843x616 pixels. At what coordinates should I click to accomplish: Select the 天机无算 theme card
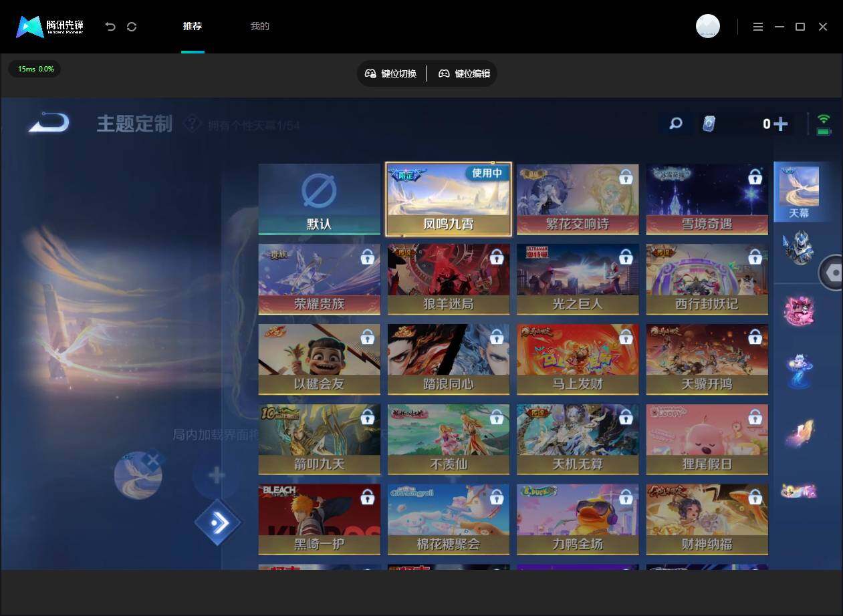[578, 440]
